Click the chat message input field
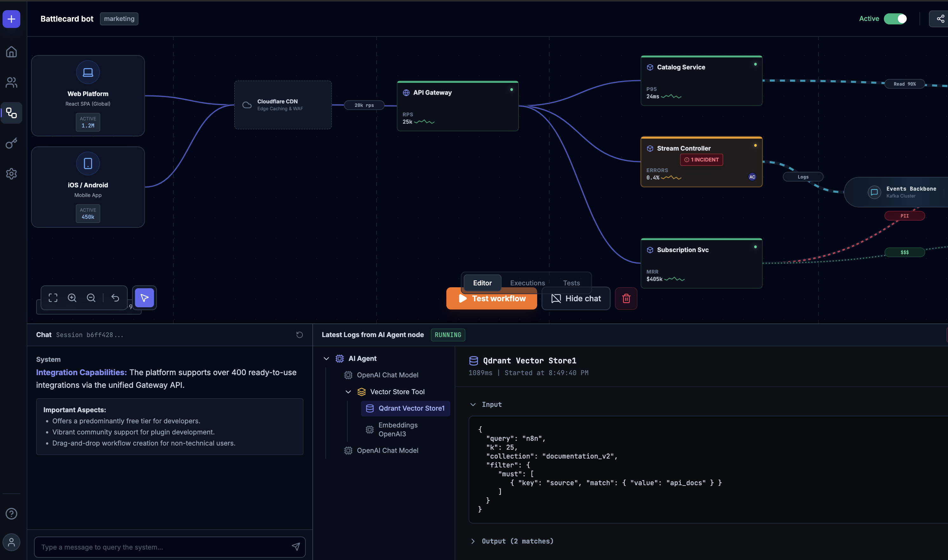The width and height of the screenshot is (948, 560). [x=163, y=547]
